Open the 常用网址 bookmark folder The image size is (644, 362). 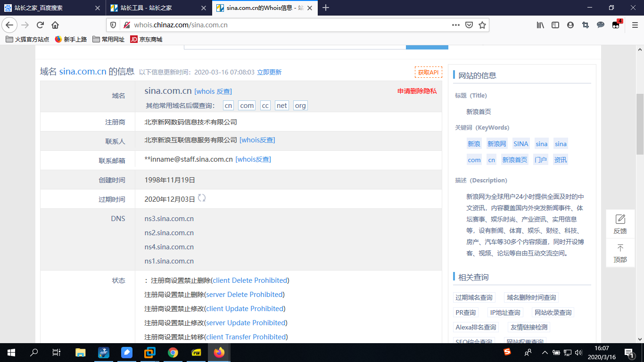click(108, 40)
